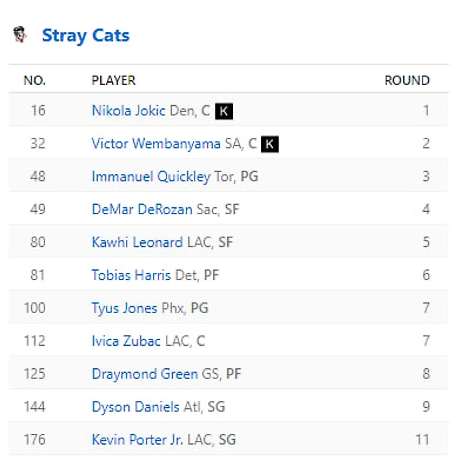Image resolution: width=457 pixels, height=476 pixels.
Task: Open Ivica Zubac player page
Action: point(126,341)
